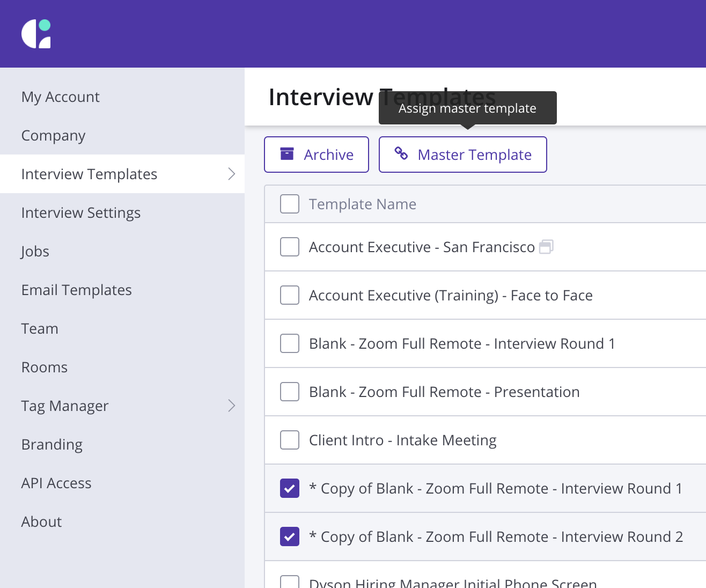Click the Archive button
The image size is (706, 588).
tap(317, 155)
